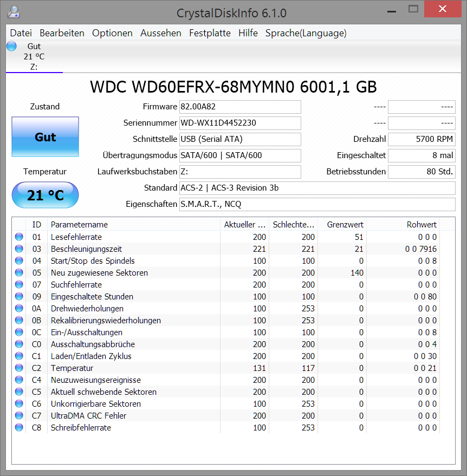
Task: Open the Festplatte menu
Action: pos(210,33)
